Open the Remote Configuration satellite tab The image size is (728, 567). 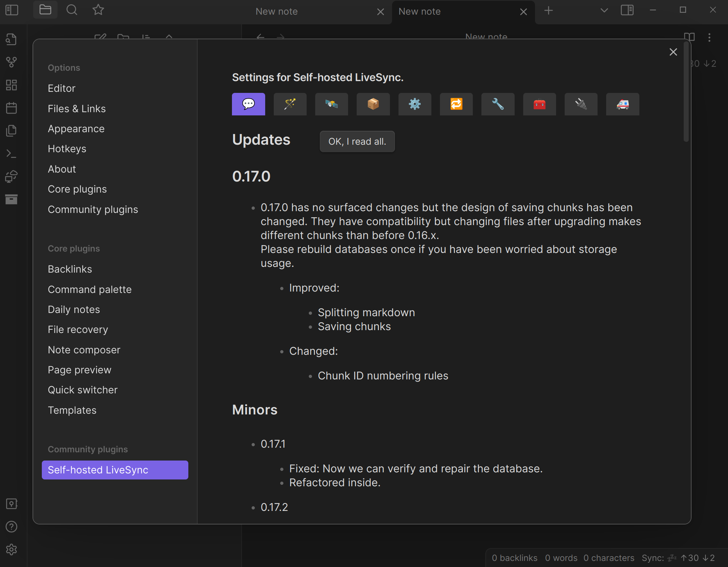tap(332, 104)
